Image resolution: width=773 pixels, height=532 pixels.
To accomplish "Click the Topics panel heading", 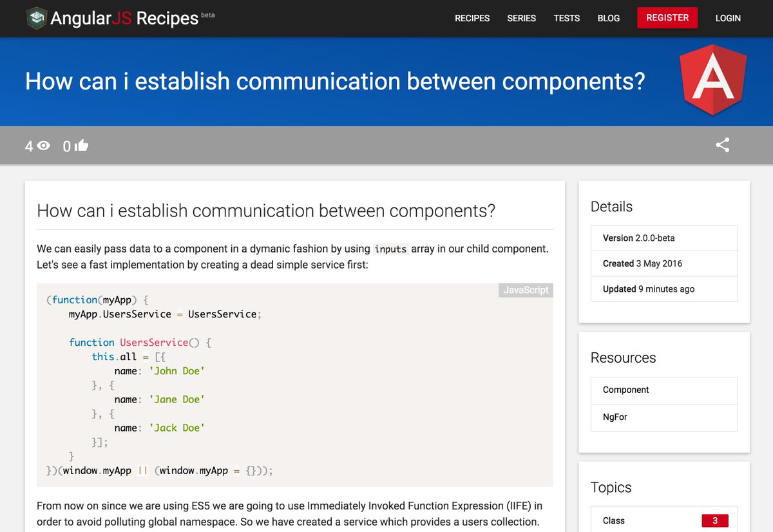I will coord(611,488).
